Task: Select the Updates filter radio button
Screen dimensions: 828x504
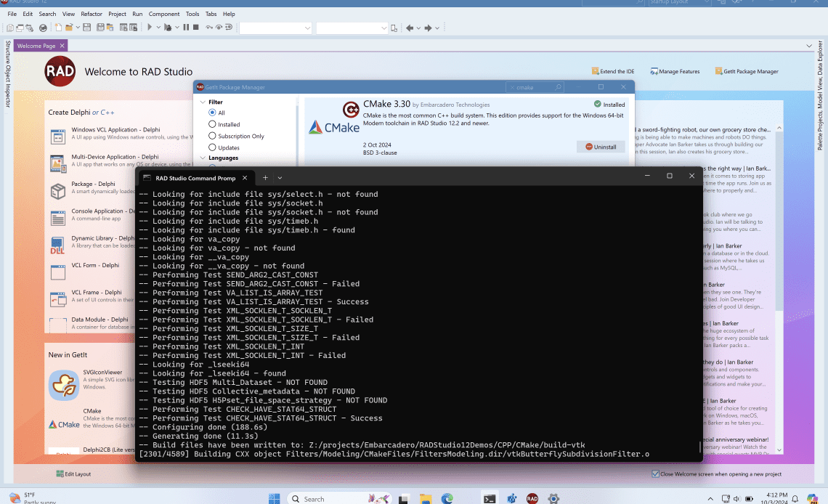Action: coord(212,147)
